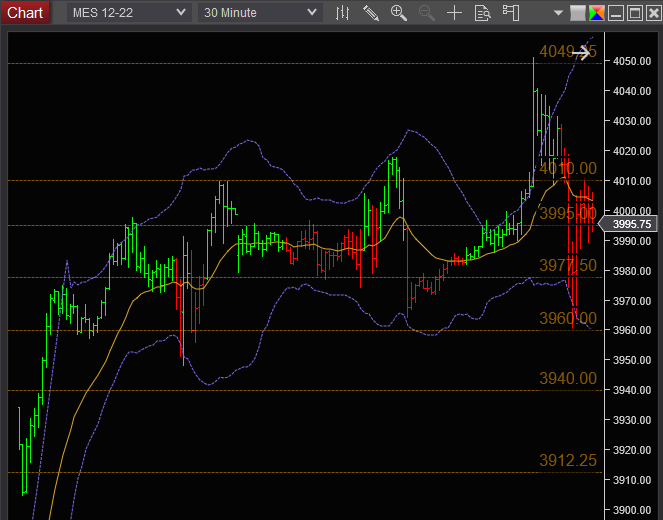
Task: Select the 4049.75 horizontal line label
Action: coord(568,52)
